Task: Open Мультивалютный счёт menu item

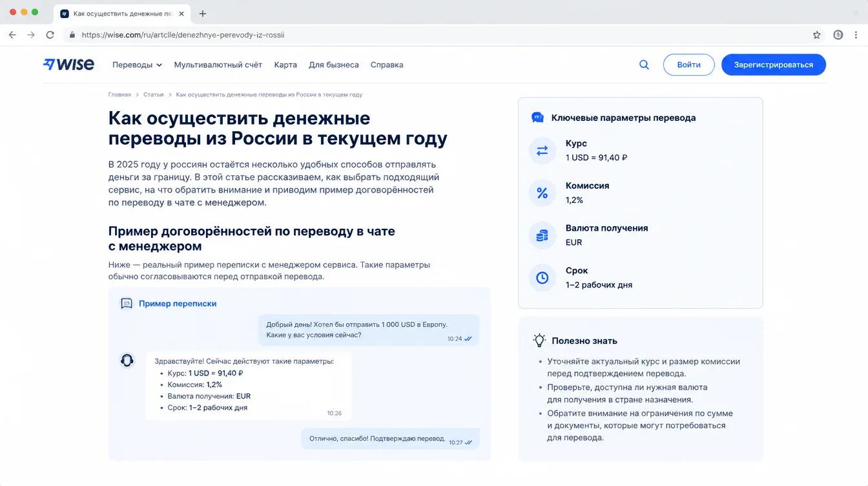Action: pyautogui.click(x=218, y=65)
